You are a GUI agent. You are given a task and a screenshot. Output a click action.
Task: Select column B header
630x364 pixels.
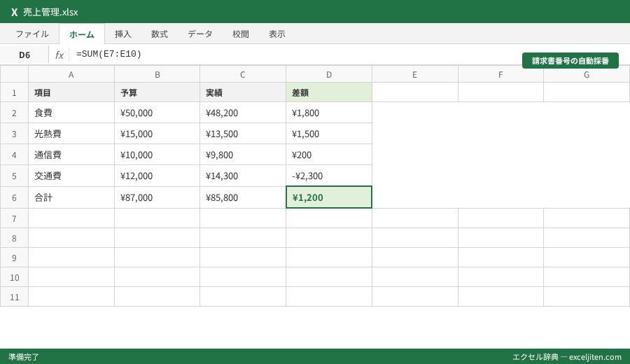(157, 75)
